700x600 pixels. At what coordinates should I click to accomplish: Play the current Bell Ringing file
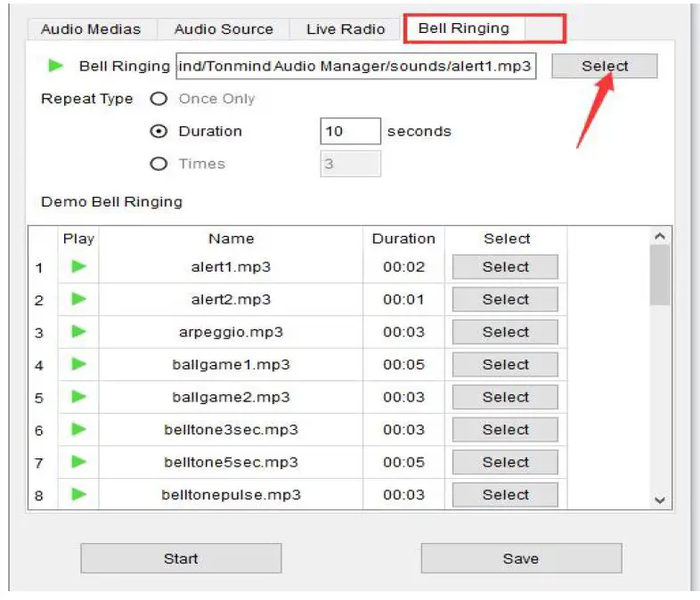click(x=56, y=66)
